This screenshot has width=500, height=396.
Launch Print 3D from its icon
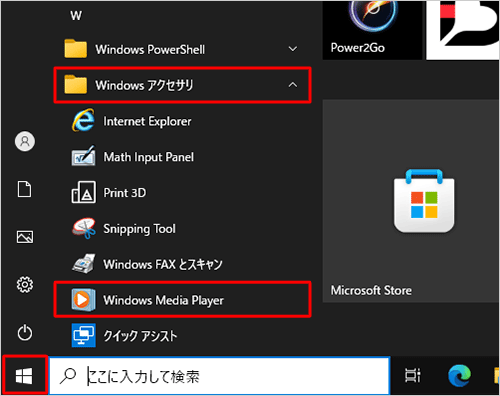pyautogui.click(x=83, y=192)
